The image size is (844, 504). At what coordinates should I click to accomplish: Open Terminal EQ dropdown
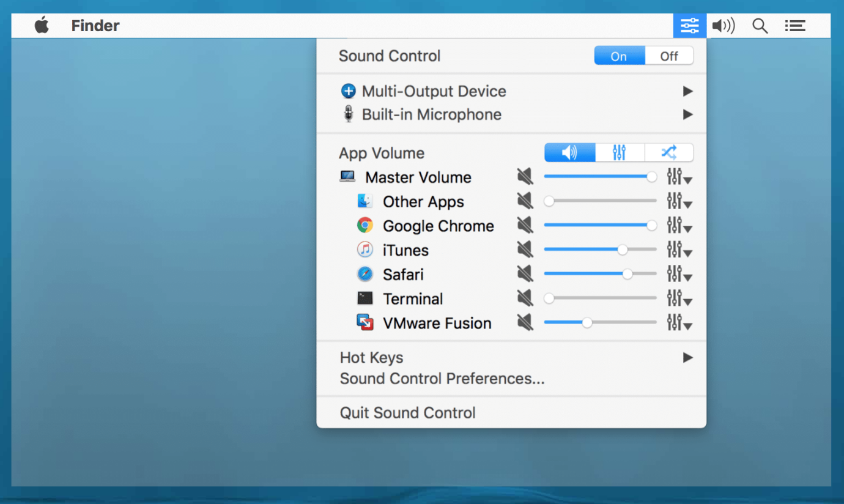(679, 298)
